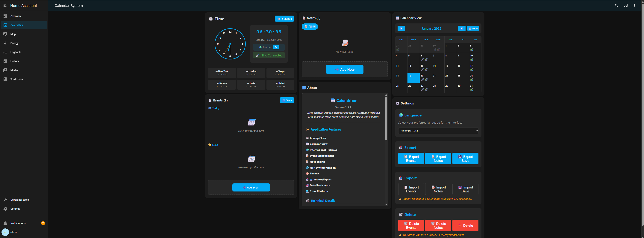
Task: Open the assistant chat icon
Action: point(625,5)
